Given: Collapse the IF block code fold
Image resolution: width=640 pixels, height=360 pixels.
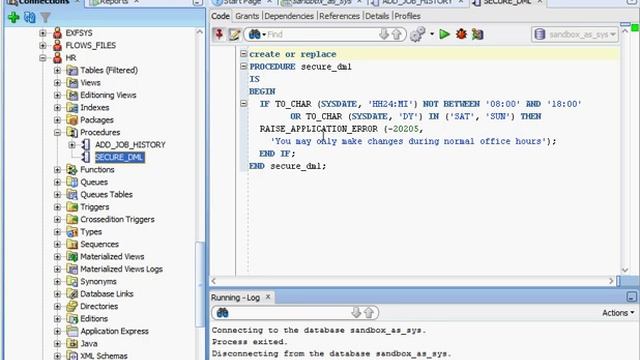Looking at the screenshot, I should (x=244, y=104).
